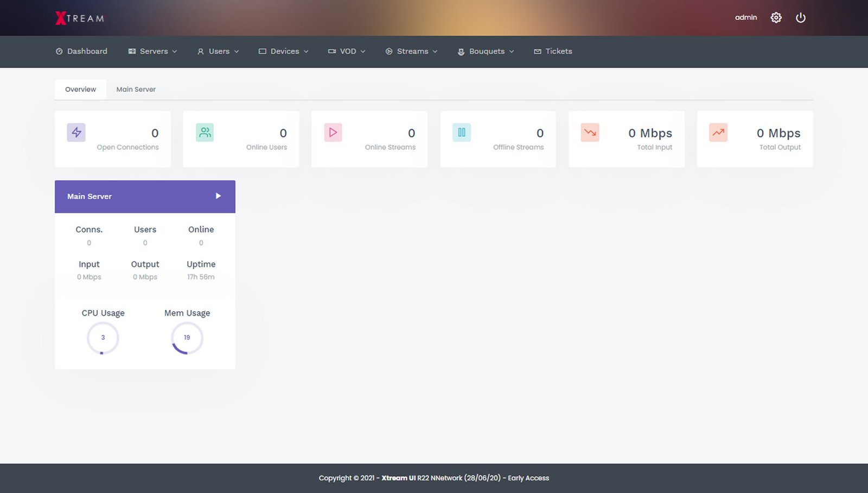Click the Output 0 Mbps server value
Image resolution: width=868 pixels, height=493 pixels.
tap(145, 277)
